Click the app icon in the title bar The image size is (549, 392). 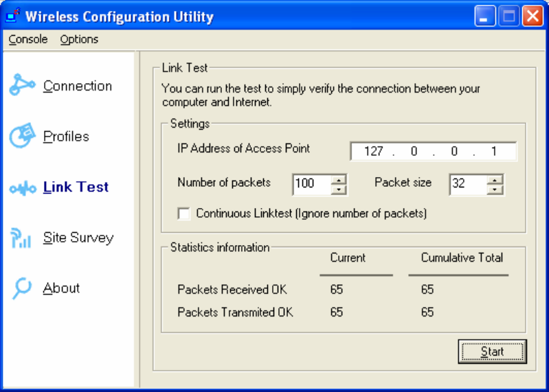[12, 16]
